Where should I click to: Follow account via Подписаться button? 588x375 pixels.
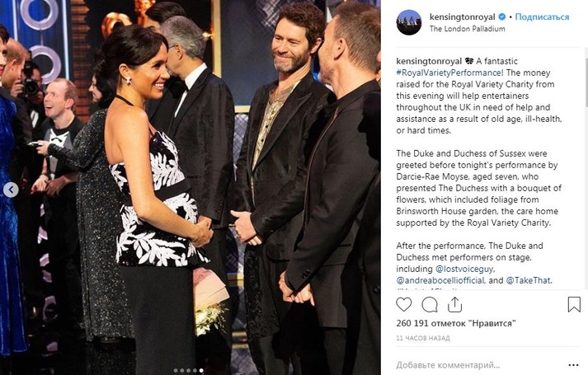click(542, 16)
